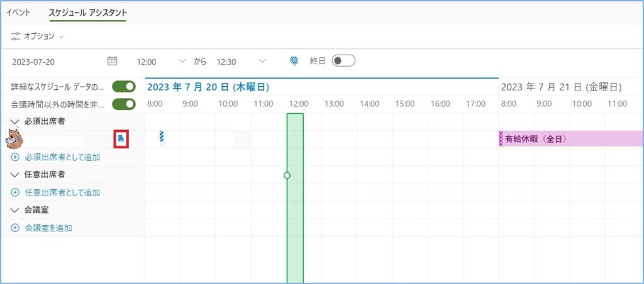Toggle the 終日 all-day switch

coord(343,61)
